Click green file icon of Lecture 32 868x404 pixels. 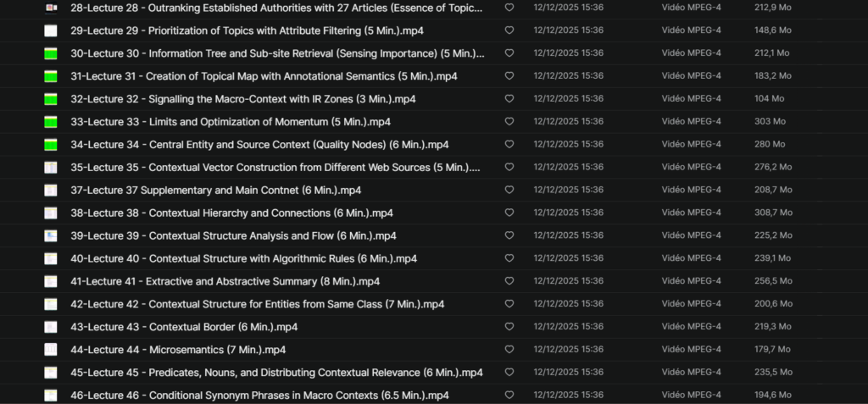[x=51, y=99]
